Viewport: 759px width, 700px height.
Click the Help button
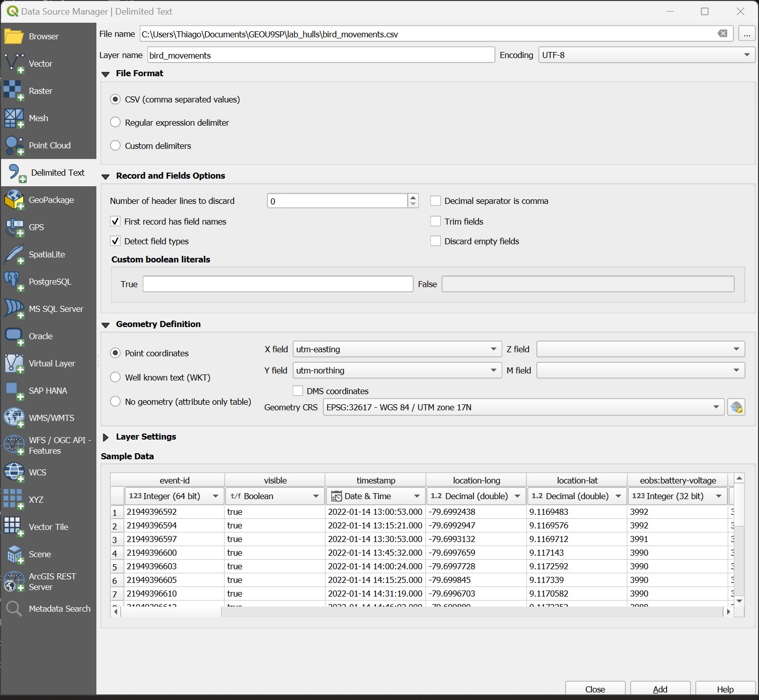point(725,689)
